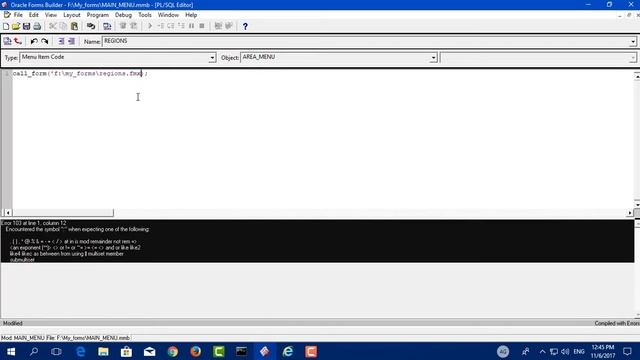Viewport: 640px width, 360px height.
Task: Open a file using the Open folder icon
Action: pyautogui.click(x=16, y=26)
